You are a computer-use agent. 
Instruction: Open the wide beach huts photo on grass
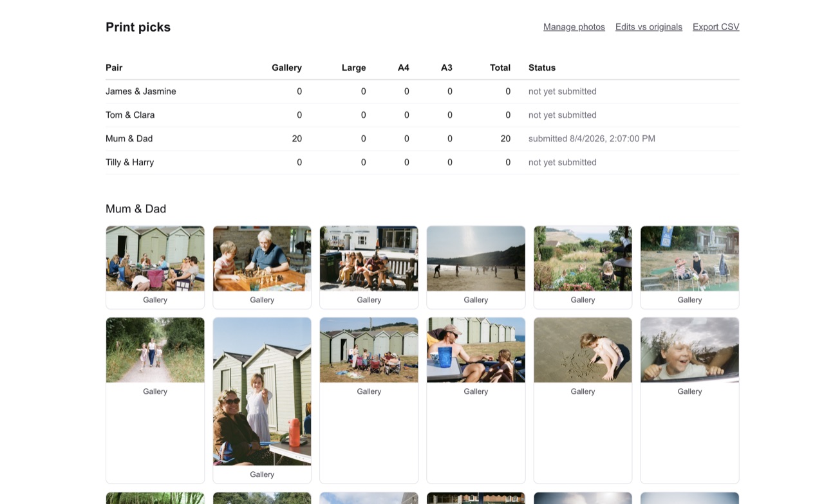click(369, 350)
